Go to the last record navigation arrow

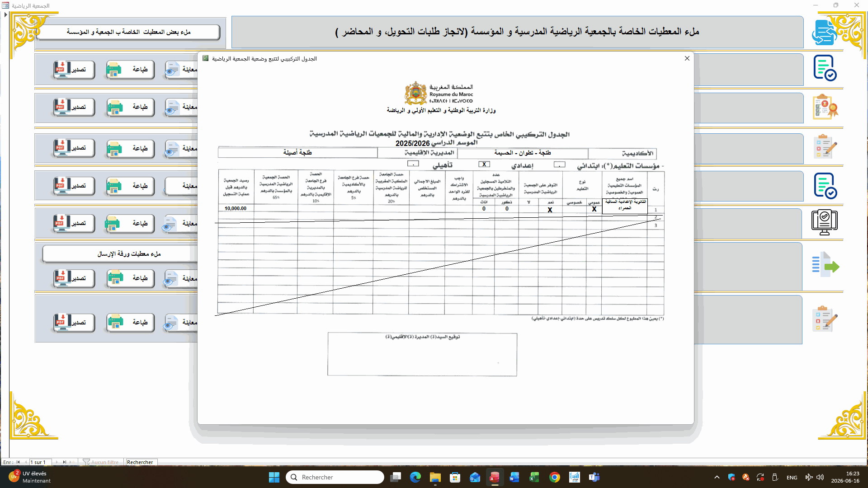point(65,462)
